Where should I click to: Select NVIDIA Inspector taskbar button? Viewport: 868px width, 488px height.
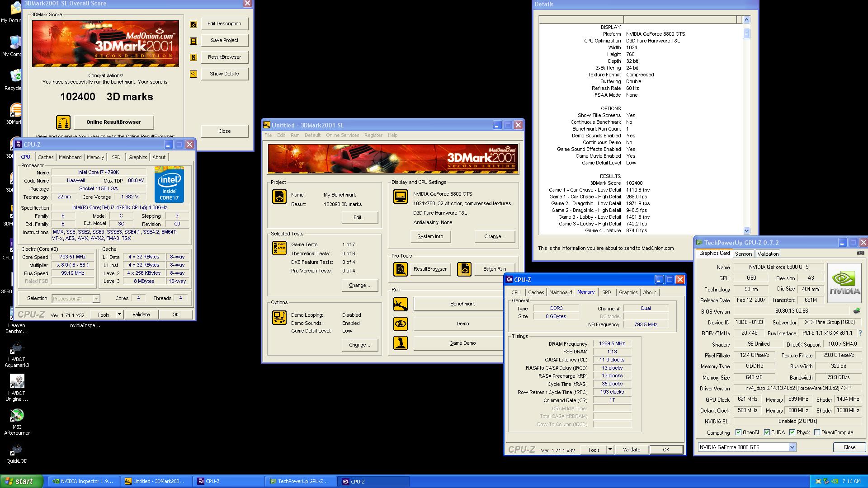[83, 481]
